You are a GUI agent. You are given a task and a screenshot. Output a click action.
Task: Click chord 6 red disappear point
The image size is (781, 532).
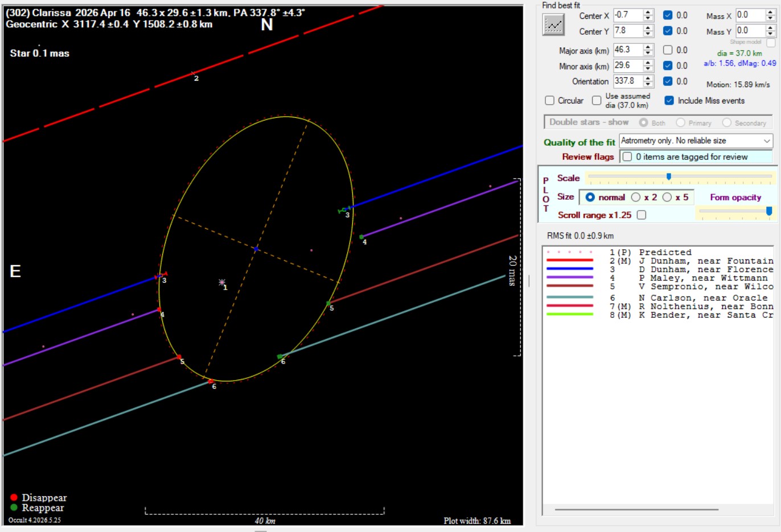(210, 382)
